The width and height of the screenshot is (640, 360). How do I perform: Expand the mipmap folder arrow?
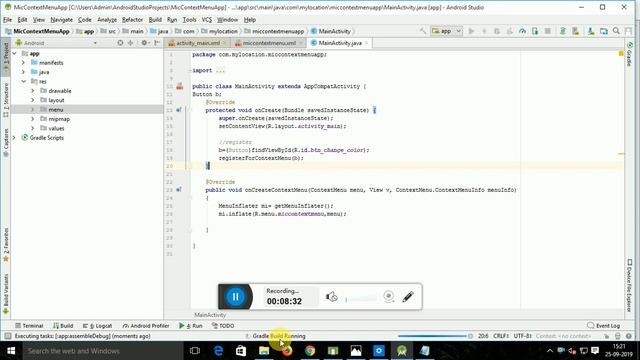[x=33, y=119]
